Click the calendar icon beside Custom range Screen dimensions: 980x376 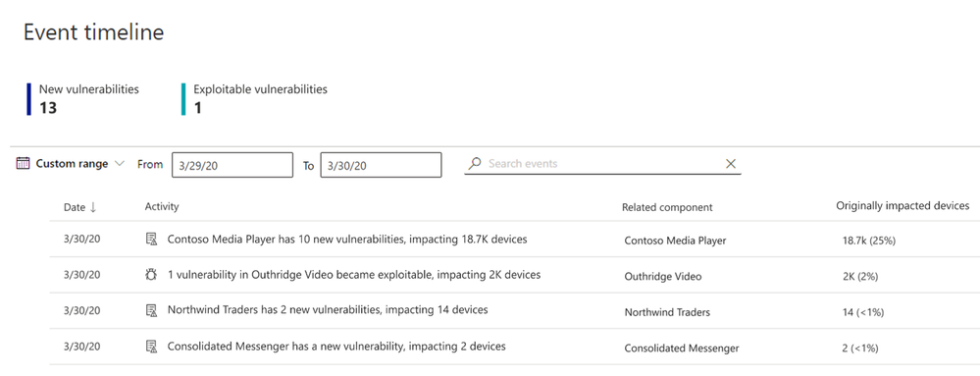[24, 164]
